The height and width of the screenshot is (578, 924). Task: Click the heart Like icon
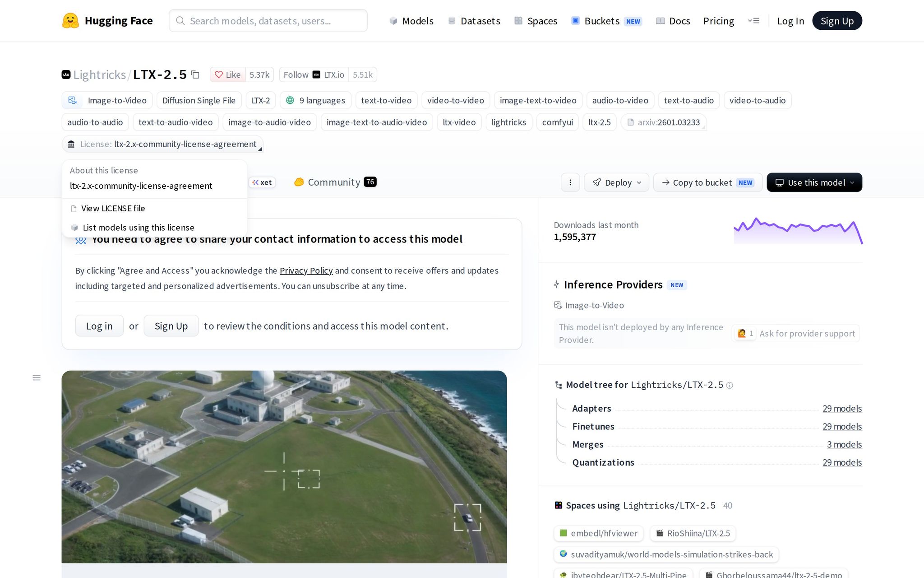[219, 75]
